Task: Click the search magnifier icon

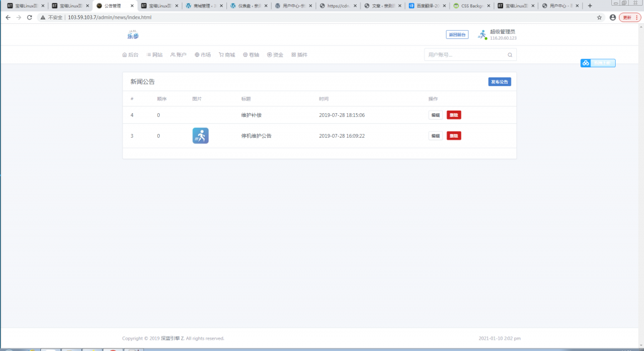Action: click(509, 55)
